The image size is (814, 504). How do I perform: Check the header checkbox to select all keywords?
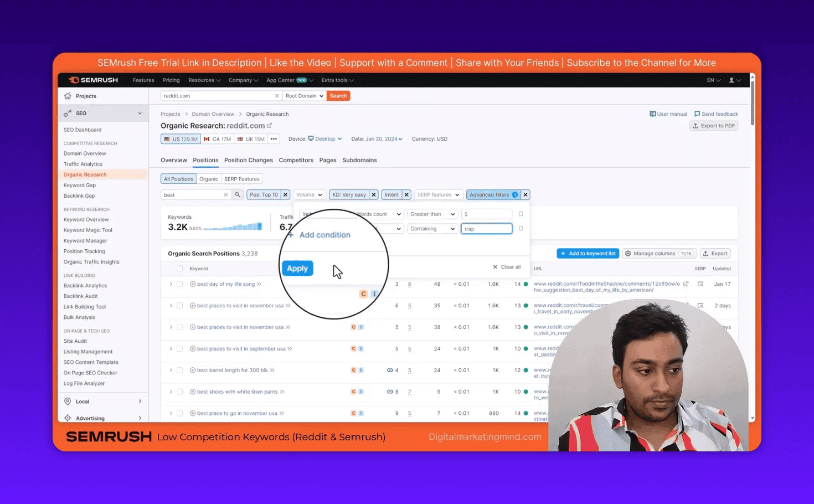click(180, 268)
